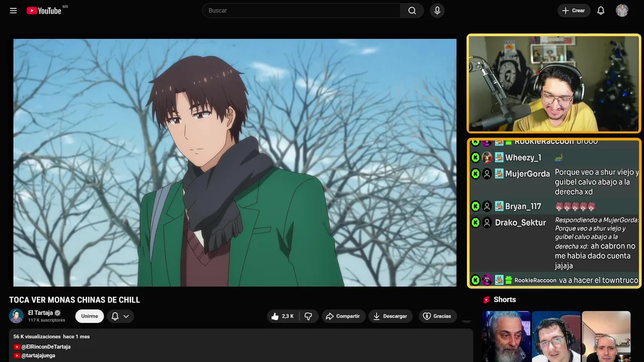Open El Tartaja channel avatar
Screen dimensions: 644x362
coord(17,316)
